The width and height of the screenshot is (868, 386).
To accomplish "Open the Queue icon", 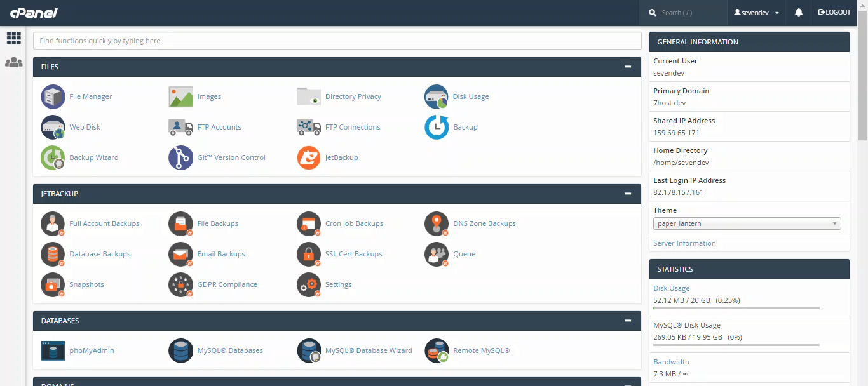I will pyautogui.click(x=437, y=254).
